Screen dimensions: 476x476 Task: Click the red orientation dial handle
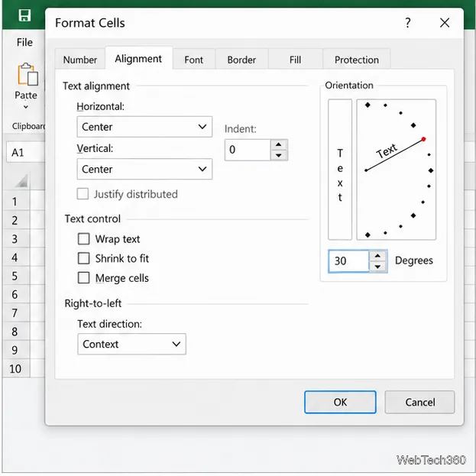(x=423, y=139)
